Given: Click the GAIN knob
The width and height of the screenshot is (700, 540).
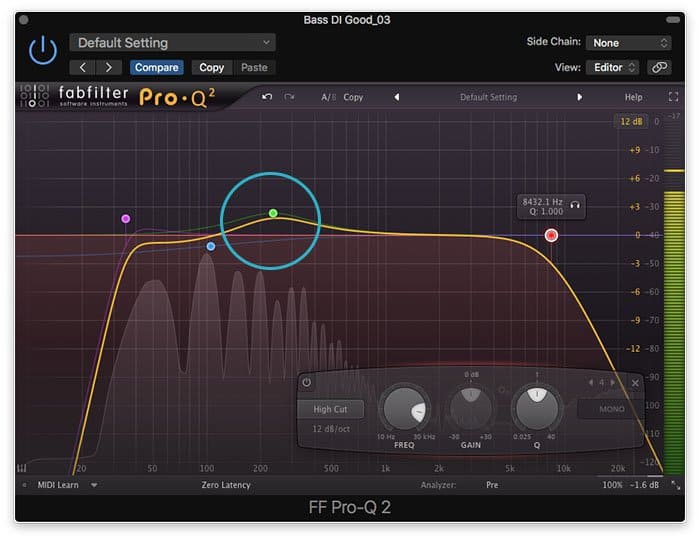Looking at the screenshot, I should [x=471, y=409].
